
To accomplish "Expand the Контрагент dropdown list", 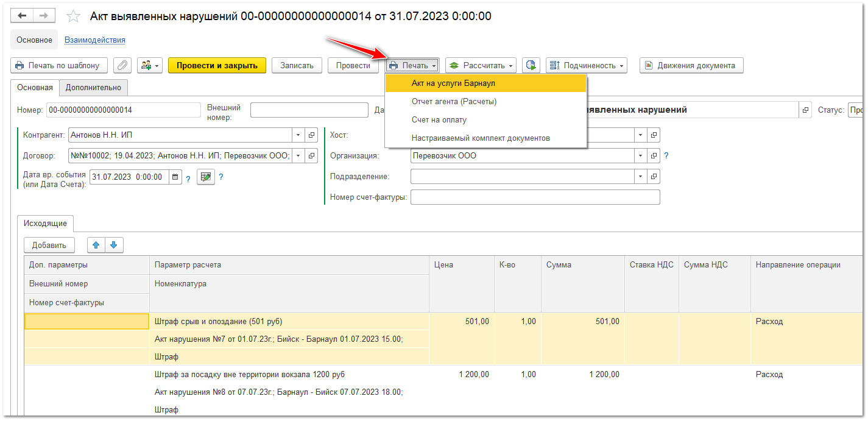I will coord(298,135).
